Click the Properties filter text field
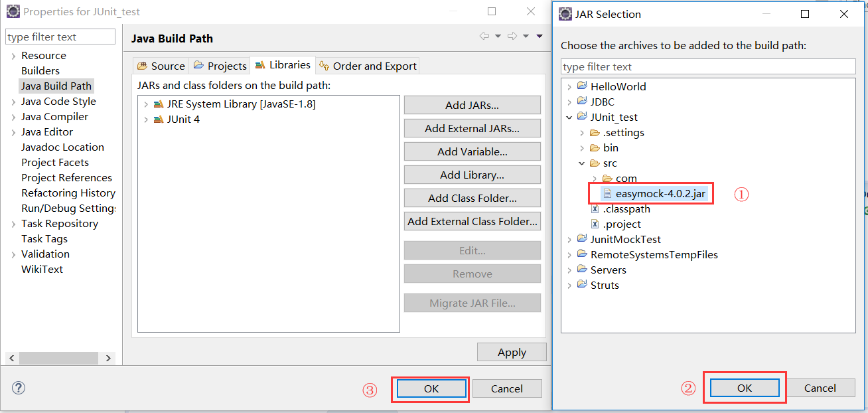Screen dimensions: 868x413 60,37
